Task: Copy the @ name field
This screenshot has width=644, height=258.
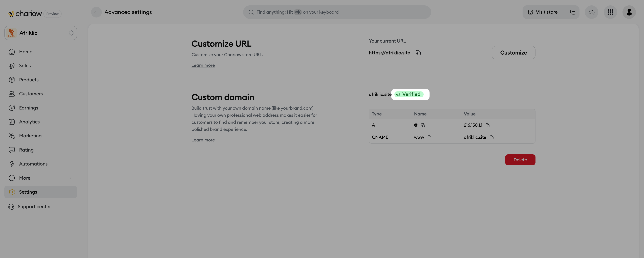Action: [x=423, y=125]
